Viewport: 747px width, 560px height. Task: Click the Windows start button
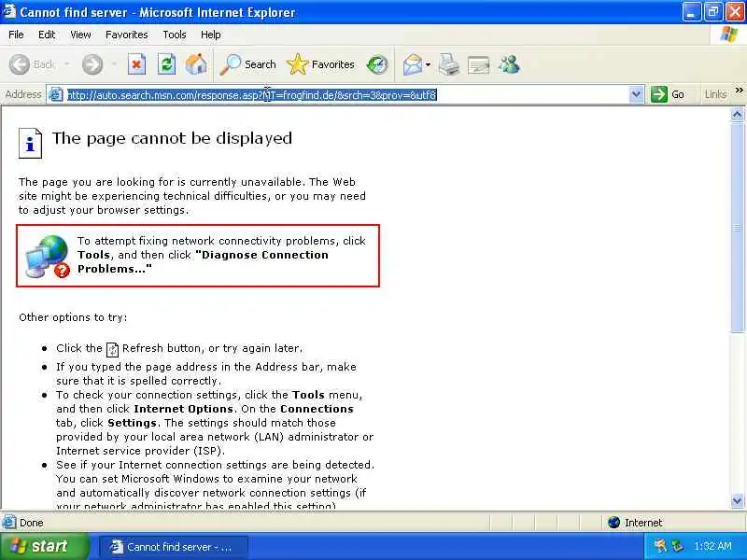tap(44, 546)
